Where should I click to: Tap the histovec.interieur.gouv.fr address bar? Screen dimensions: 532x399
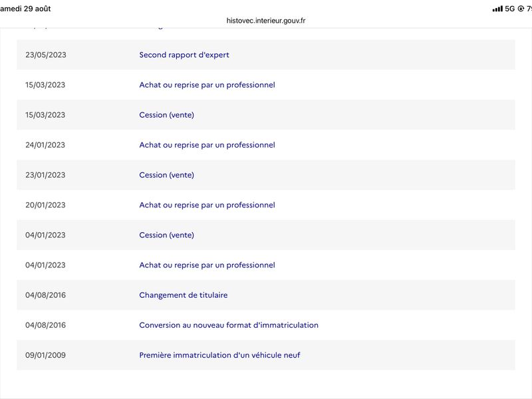tap(265, 21)
